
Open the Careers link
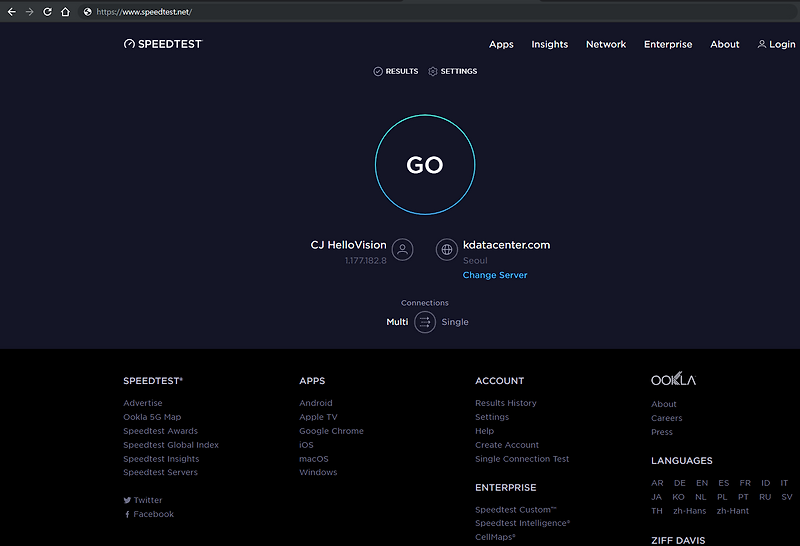tap(667, 418)
